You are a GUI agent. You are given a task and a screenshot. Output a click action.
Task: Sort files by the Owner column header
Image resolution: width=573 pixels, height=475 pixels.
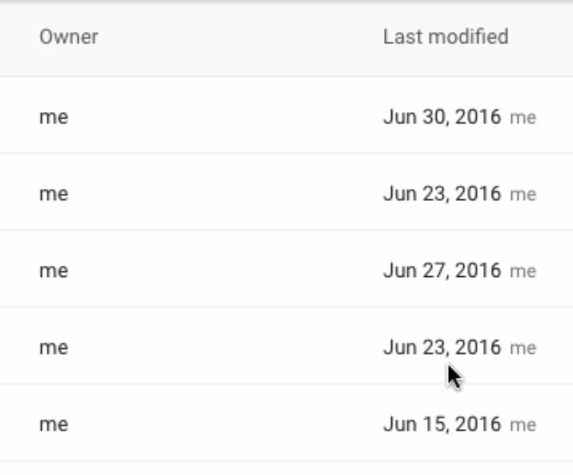[x=69, y=37]
